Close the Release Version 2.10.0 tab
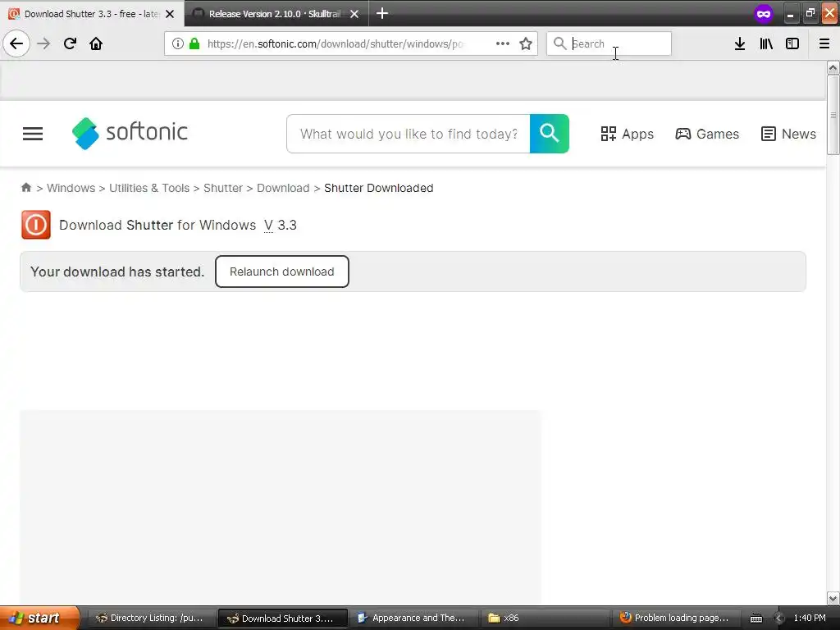 click(354, 14)
